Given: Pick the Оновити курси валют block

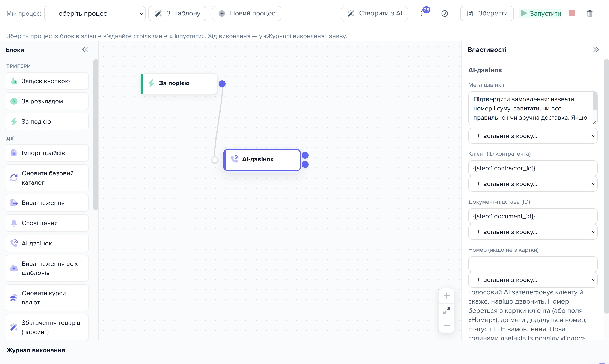Looking at the screenshot, I should coord(47,298).
